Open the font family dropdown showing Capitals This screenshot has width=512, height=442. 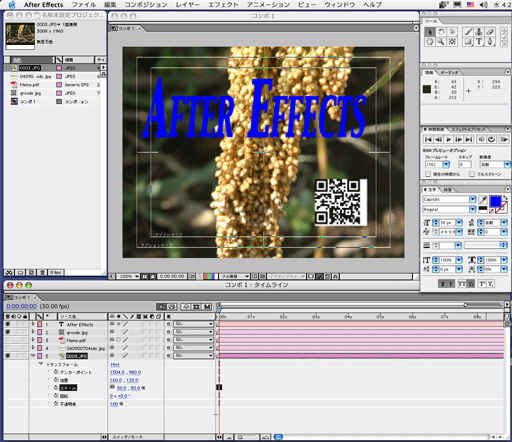coord(472,199)
